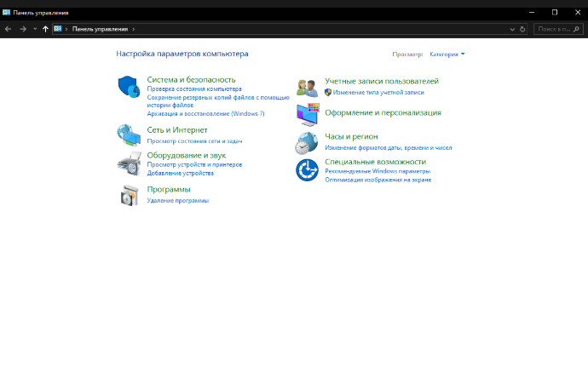Go forward with the right arrow button
The image size is (588, 389).
coord(23,29)
